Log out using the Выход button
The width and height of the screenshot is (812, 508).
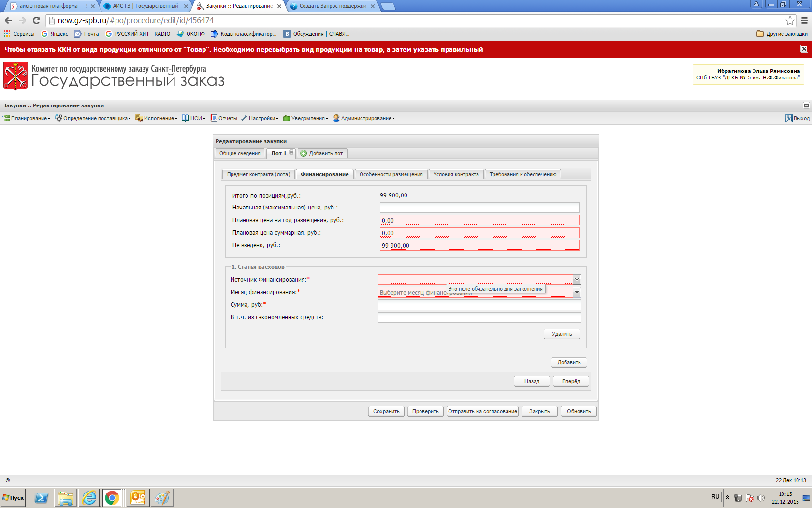pyautogui.click(x=797, y=118)
